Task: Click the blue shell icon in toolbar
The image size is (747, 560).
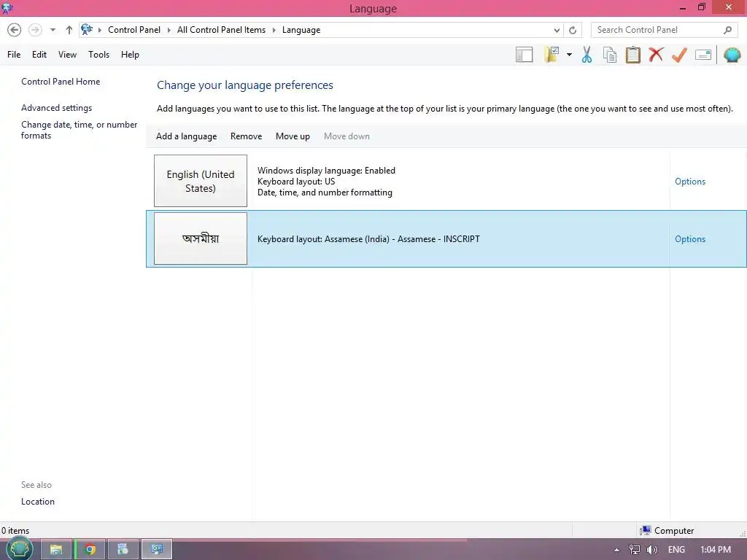Action: 732,55
